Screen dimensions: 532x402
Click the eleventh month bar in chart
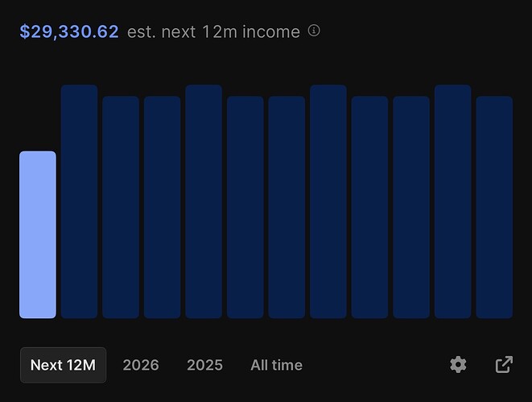point(453,201)
